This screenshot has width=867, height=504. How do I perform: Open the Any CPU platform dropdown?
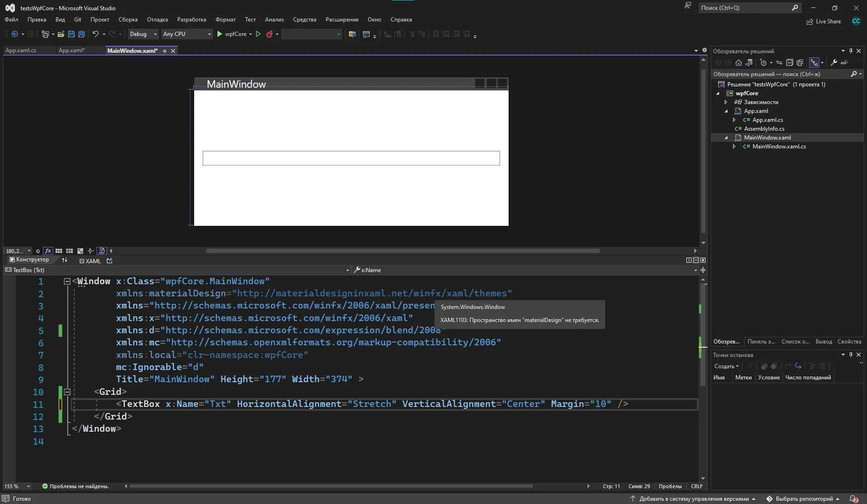point(187,34)
